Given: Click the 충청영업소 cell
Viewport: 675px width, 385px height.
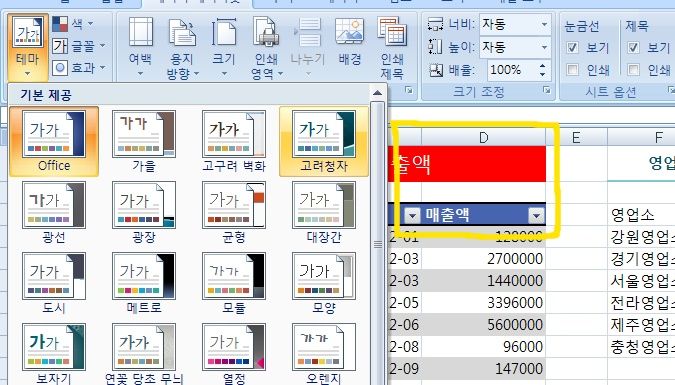Looking at the screenshot, I should pyautogui.click(x=641, y=347).
